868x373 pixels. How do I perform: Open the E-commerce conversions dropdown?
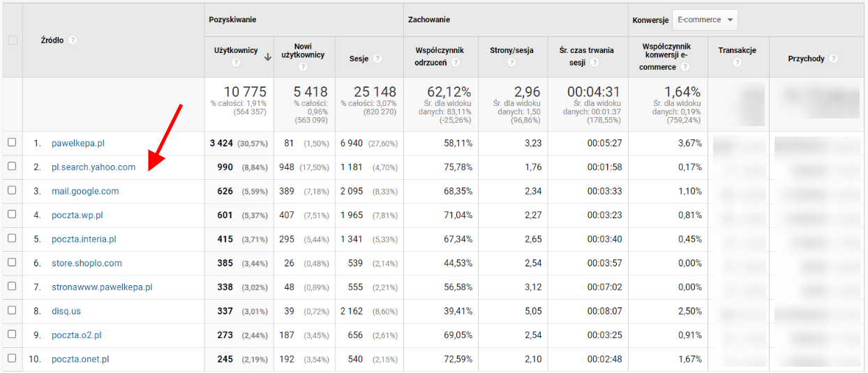(x=705, y=20)
